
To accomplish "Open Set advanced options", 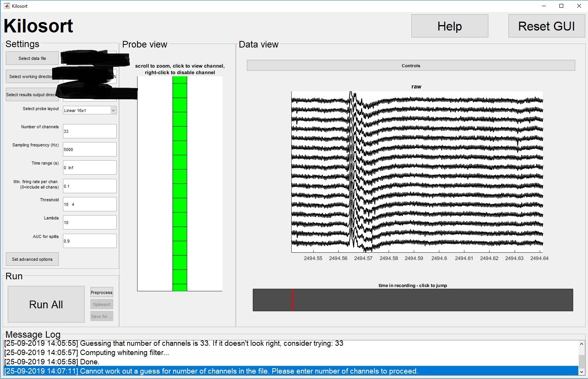I will click(x=32, y=259).
